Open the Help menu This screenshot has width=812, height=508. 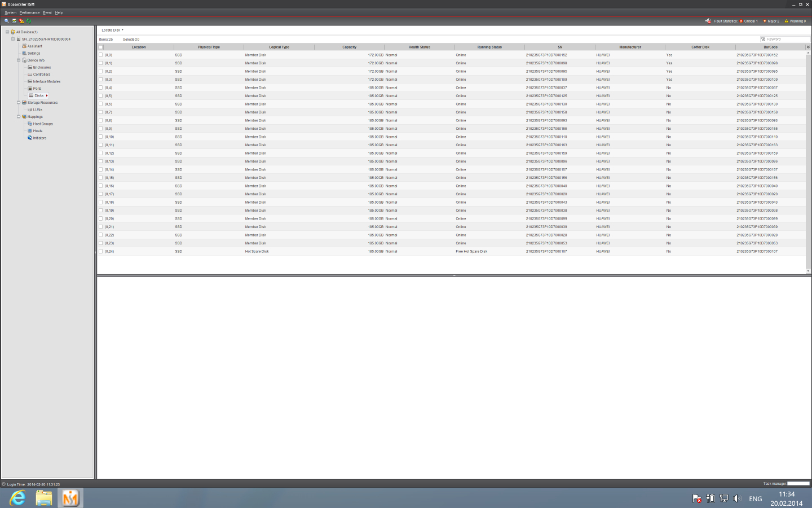(x=59, y=12)
